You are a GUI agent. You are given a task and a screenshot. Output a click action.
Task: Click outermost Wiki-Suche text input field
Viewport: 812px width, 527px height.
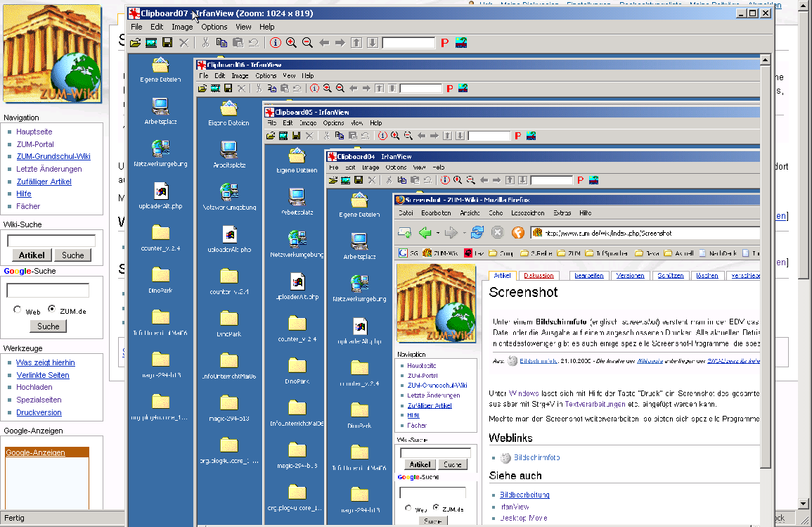tap(51, 241)
